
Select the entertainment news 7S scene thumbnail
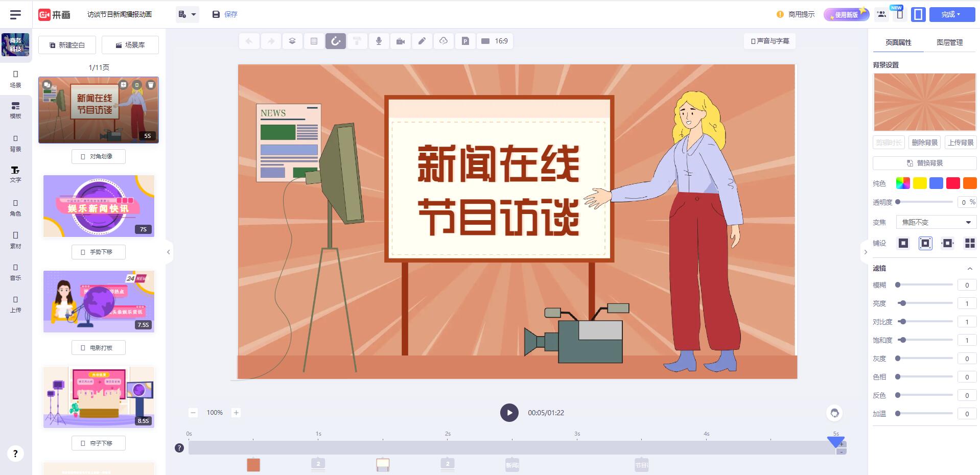click(x=99, y=206)
